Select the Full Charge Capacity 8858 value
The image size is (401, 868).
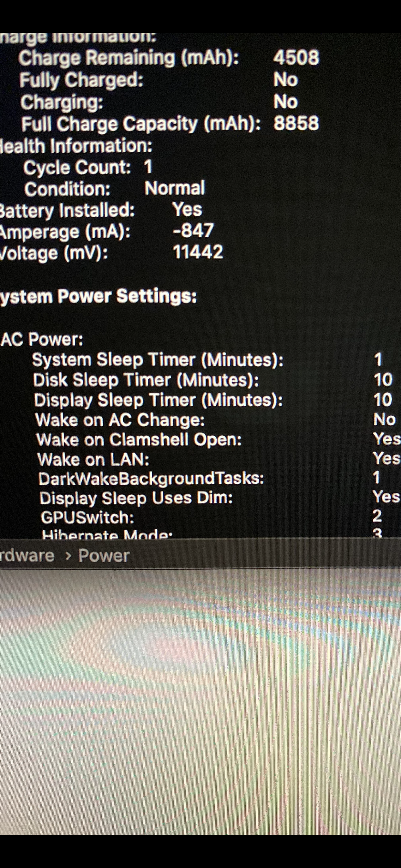(296, 123)
